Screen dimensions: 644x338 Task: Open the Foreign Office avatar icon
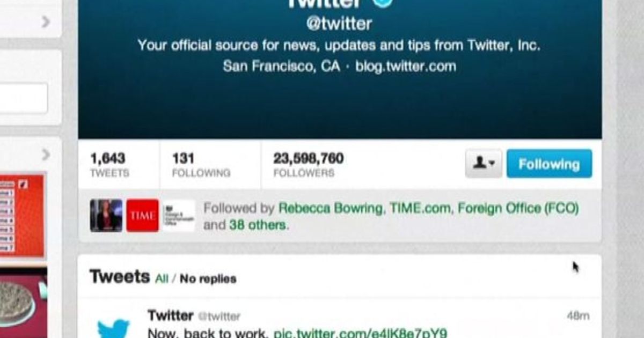pos(178,216)
